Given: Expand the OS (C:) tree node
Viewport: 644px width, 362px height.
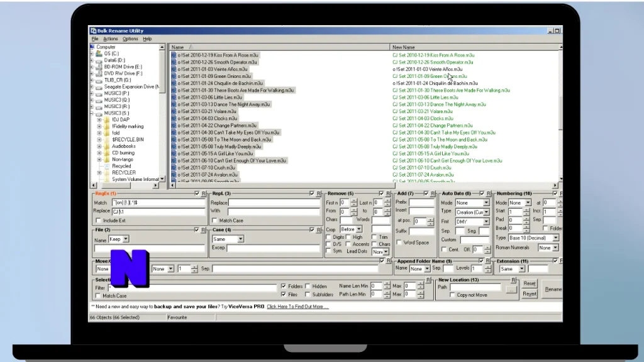Looking at the screenshot, I should click(x=92, y=53).
